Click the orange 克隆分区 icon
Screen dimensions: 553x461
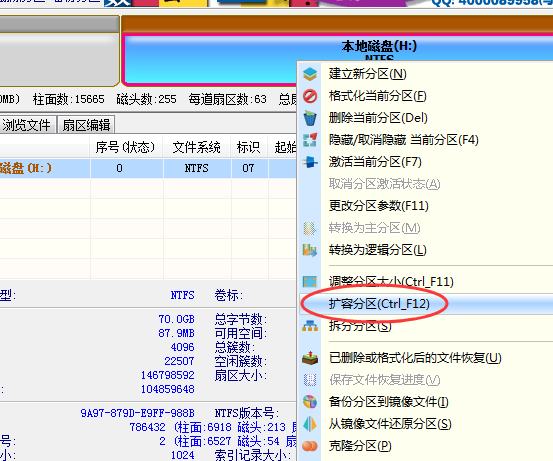[x=310, y=446]
